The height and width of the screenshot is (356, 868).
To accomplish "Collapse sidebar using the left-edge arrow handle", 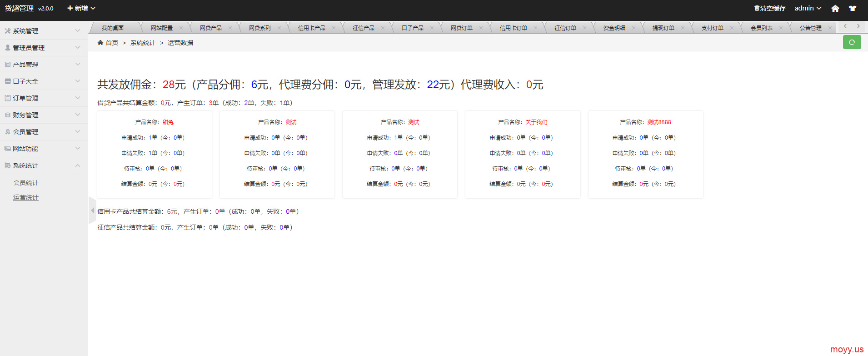I will 92,211.
